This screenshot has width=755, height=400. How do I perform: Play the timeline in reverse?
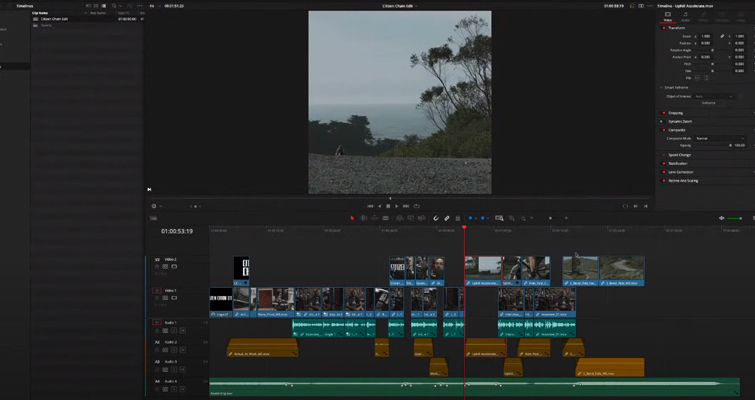point(379,206)
